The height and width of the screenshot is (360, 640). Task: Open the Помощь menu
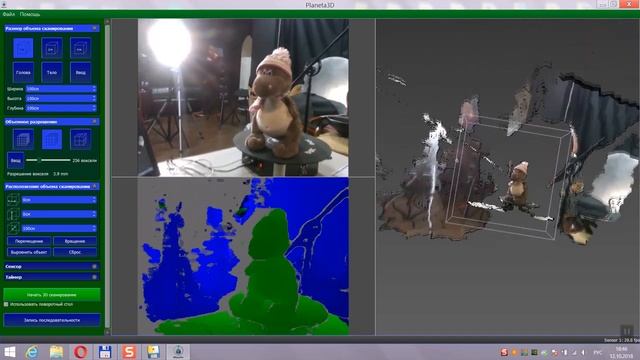(30, 14)
